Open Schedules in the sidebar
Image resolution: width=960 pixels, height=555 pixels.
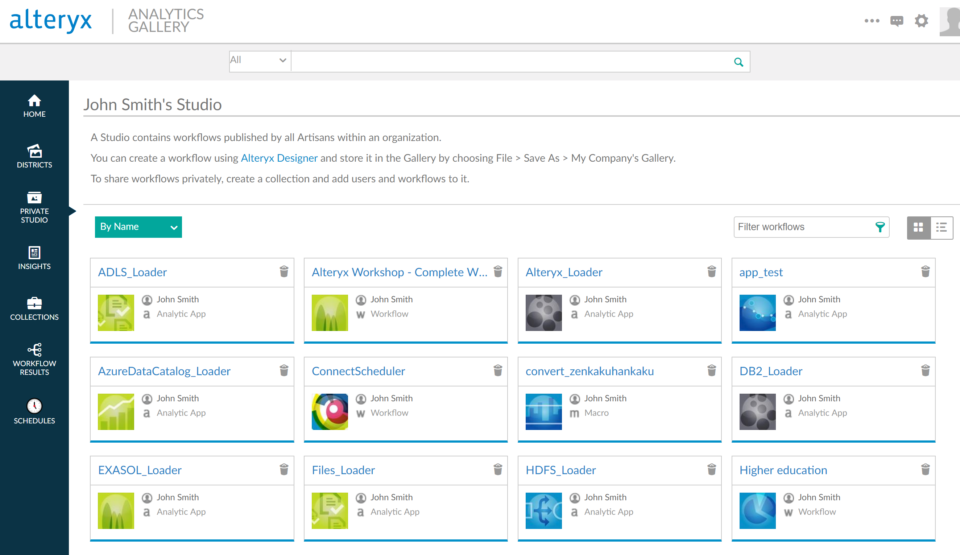pos(34,412)
